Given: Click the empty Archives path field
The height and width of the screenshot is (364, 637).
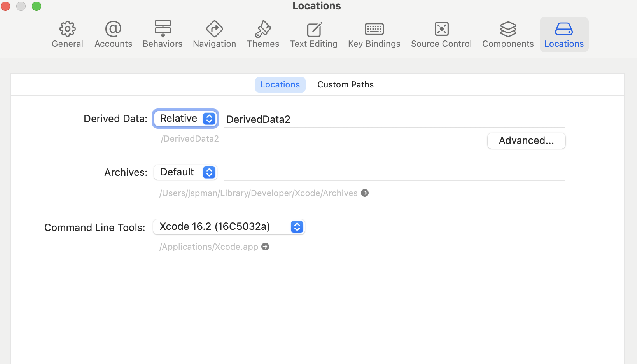Looking at the screenshot, I should pyautogui.click(x=394, y=173).
